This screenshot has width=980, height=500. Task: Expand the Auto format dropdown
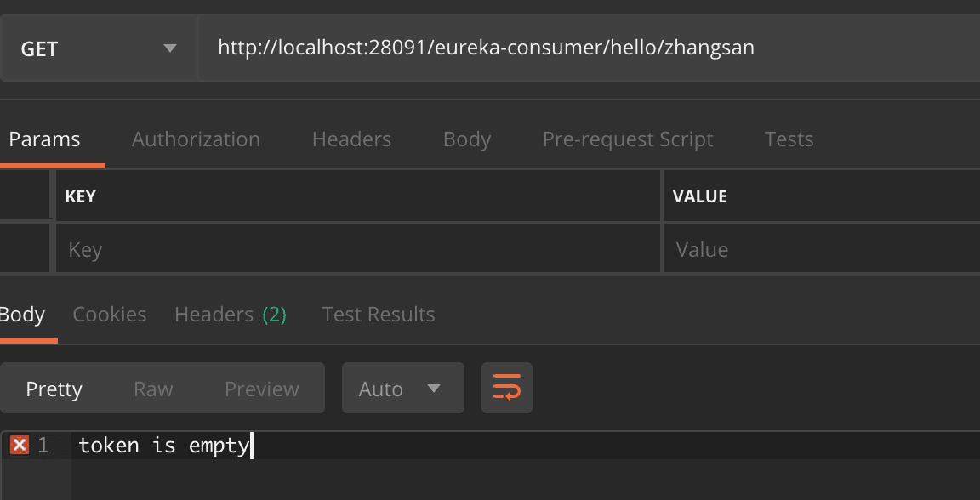[402, 389]
